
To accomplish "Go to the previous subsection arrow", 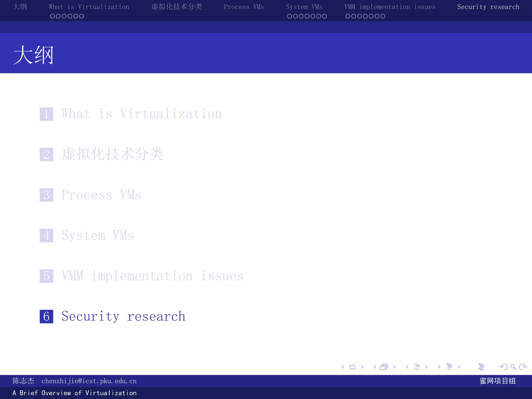I will (x=407, y=367).
